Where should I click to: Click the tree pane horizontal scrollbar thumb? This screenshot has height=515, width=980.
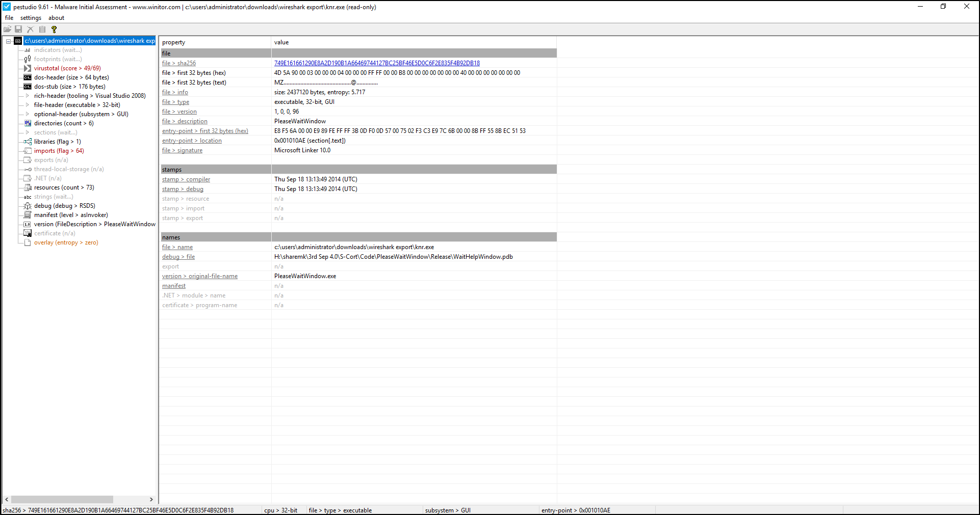point(62,500)
